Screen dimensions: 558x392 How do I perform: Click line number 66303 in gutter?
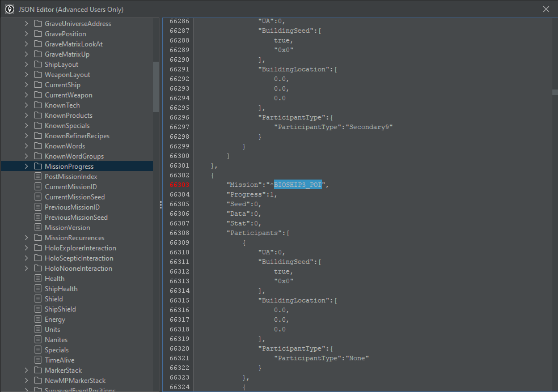179,185
